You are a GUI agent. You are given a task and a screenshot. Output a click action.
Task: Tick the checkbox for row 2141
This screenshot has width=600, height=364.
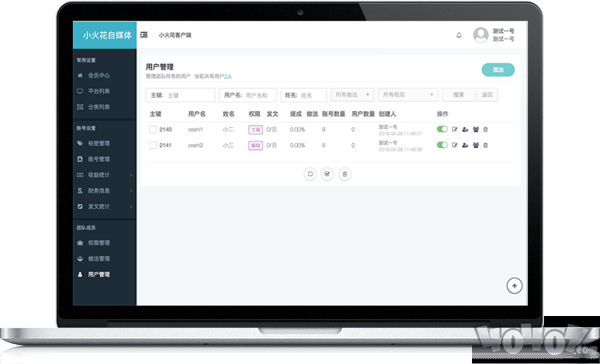[153, 145]
